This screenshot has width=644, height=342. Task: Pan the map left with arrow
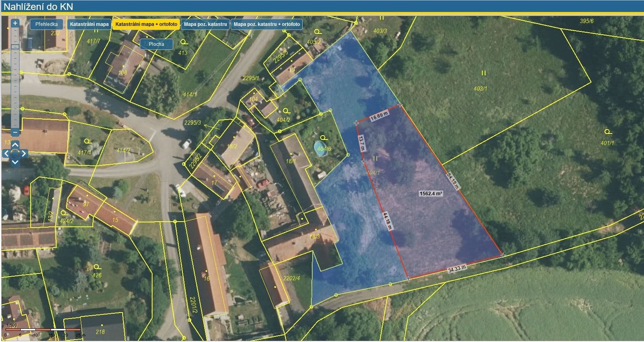[6, 153]
